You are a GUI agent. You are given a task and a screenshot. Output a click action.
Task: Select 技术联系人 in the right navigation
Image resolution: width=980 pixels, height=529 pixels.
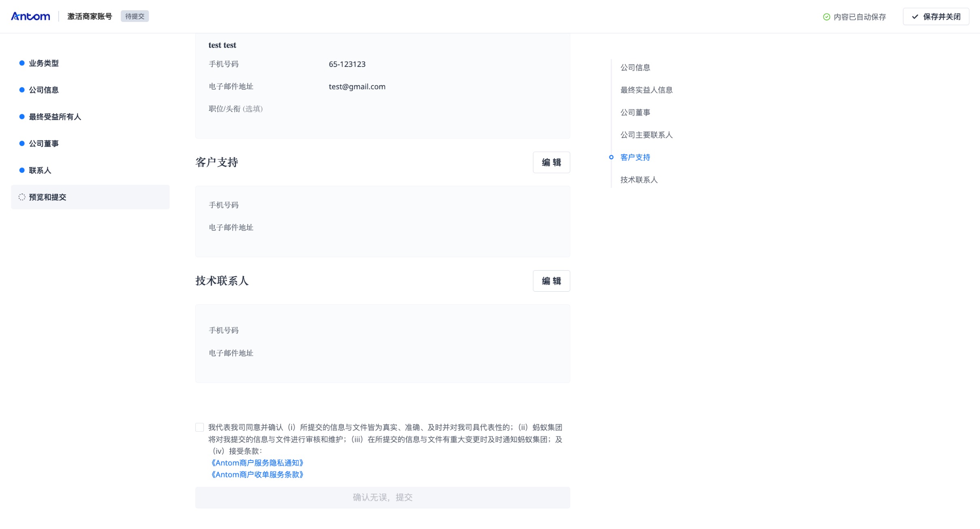pos(638,179)
